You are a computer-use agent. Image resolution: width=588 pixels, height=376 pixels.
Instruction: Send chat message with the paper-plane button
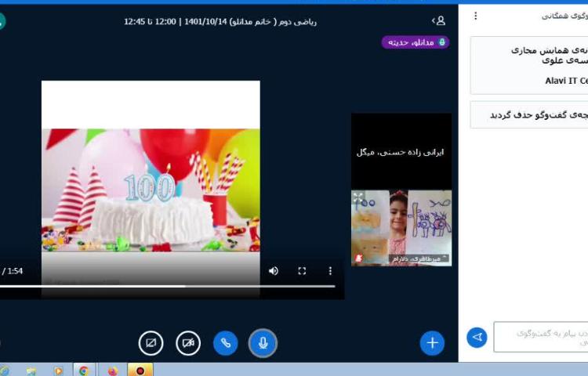[477, 337]
